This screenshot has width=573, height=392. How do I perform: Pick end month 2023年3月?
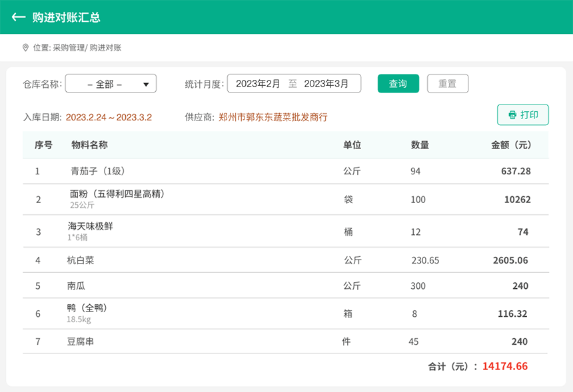pos(326,84)
